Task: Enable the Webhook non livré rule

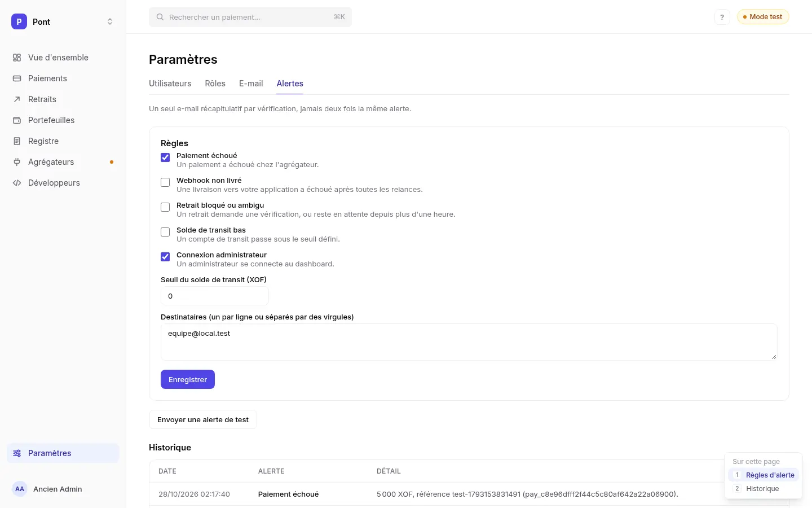Action: tap(165, 182)
